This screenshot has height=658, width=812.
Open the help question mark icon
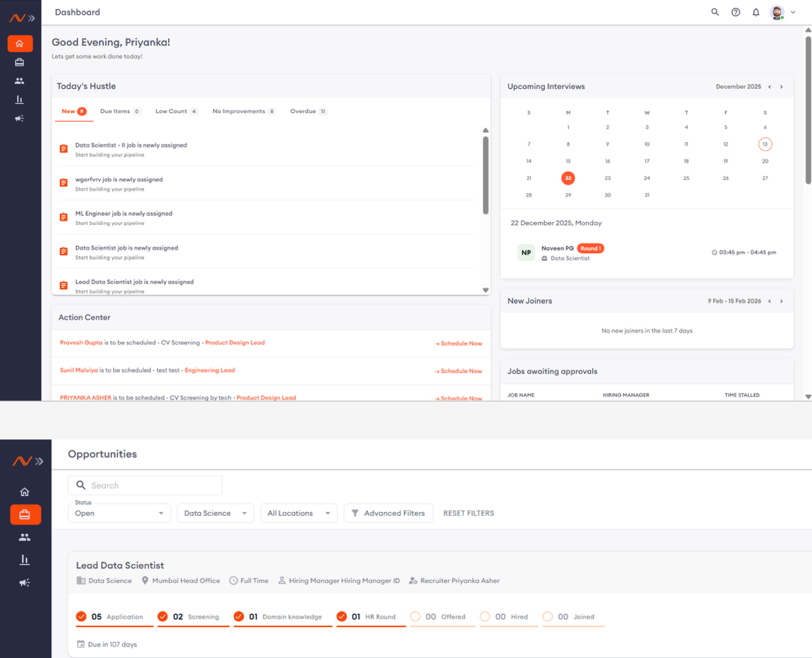pyautogui.click(x=736, y=12)
